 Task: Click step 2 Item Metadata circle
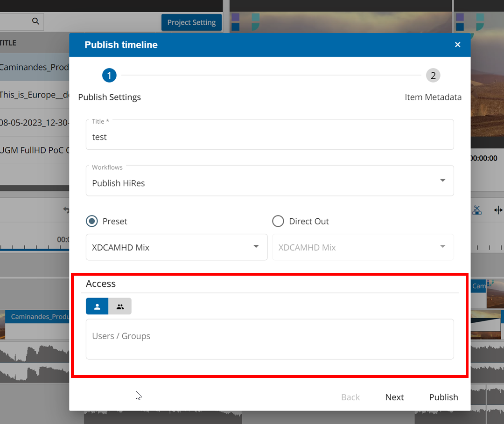(x=433, y=75)
